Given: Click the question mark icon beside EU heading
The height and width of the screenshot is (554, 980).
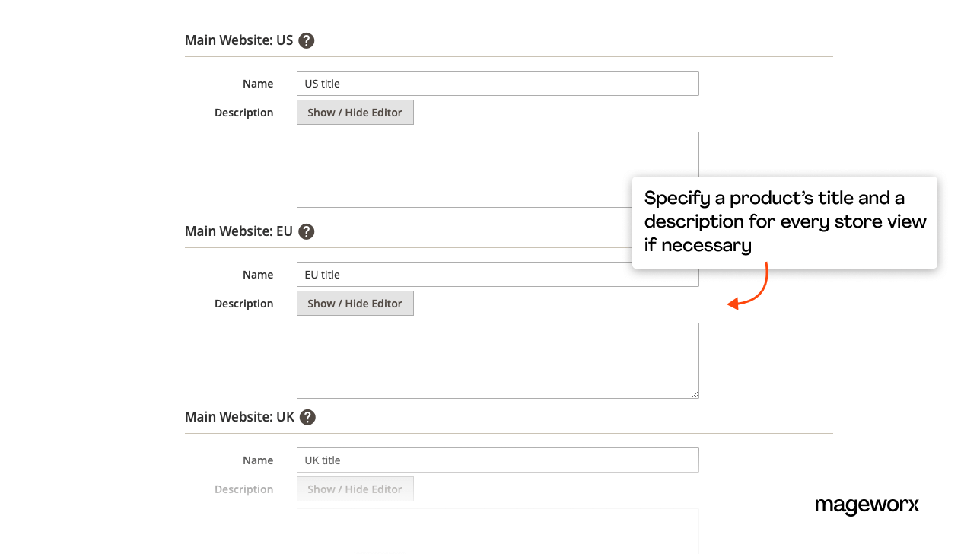Looking at the screenshot, I should tap(306, 231).
